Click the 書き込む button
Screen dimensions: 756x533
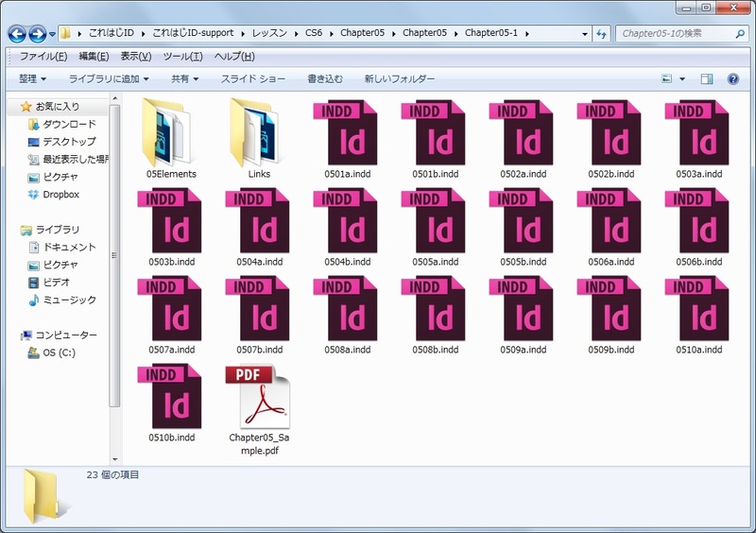click(325, 78)
